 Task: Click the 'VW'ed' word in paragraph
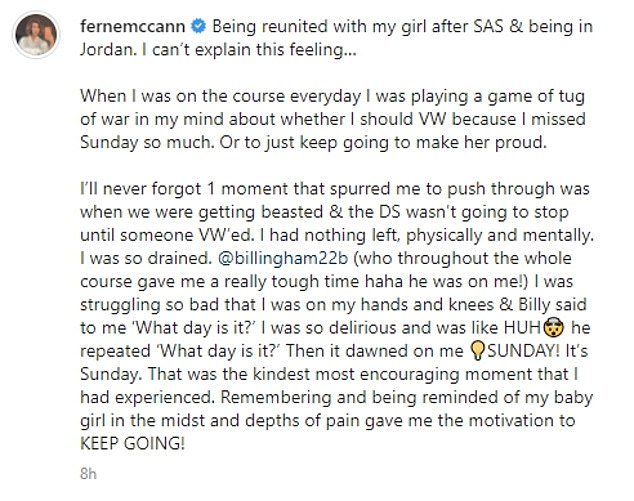click(226, 235)
